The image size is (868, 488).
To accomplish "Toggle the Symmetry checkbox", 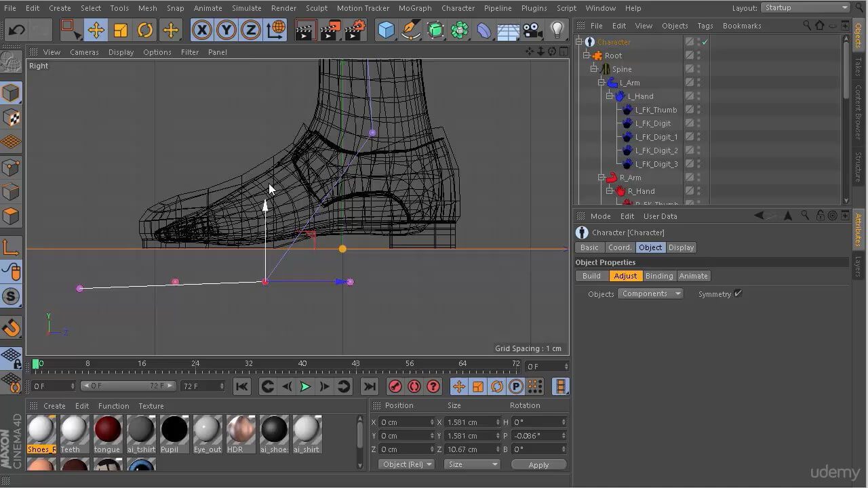I will click(x=738, y=293).
